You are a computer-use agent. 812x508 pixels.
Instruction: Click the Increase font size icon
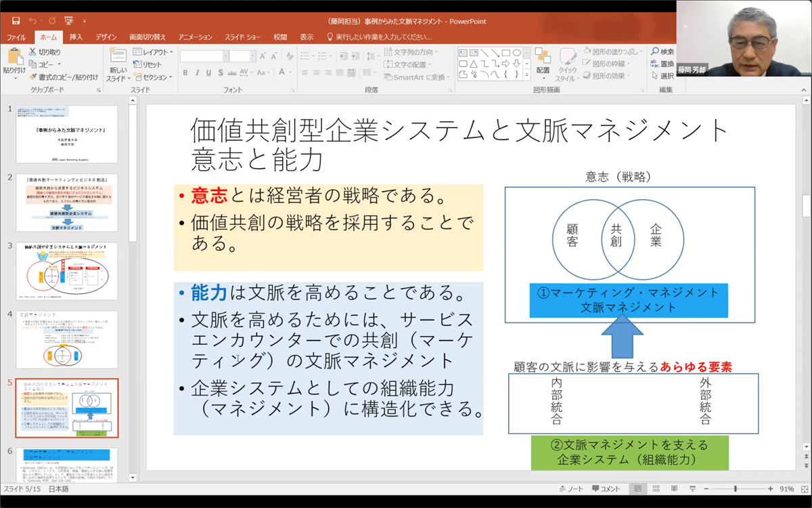(263, 56)
